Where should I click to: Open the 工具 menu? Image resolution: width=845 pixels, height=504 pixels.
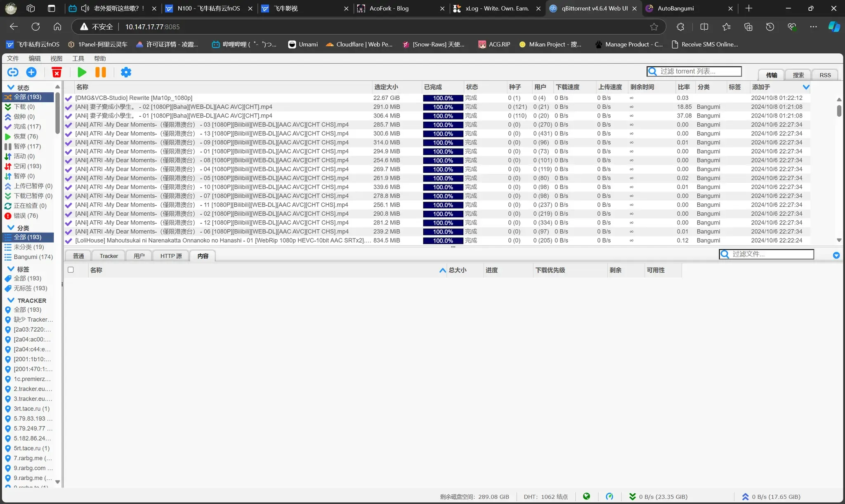coord(78,59)
